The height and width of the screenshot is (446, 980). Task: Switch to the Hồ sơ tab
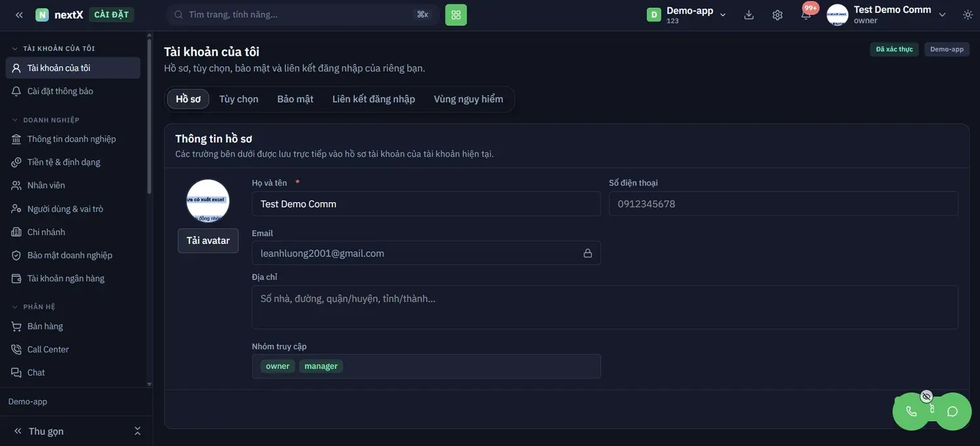(x=188, y=99)
